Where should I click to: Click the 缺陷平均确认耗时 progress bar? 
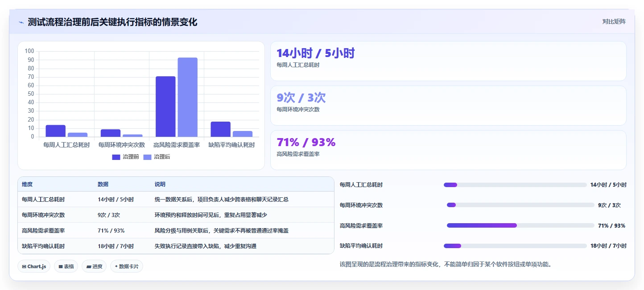point(515,246)
